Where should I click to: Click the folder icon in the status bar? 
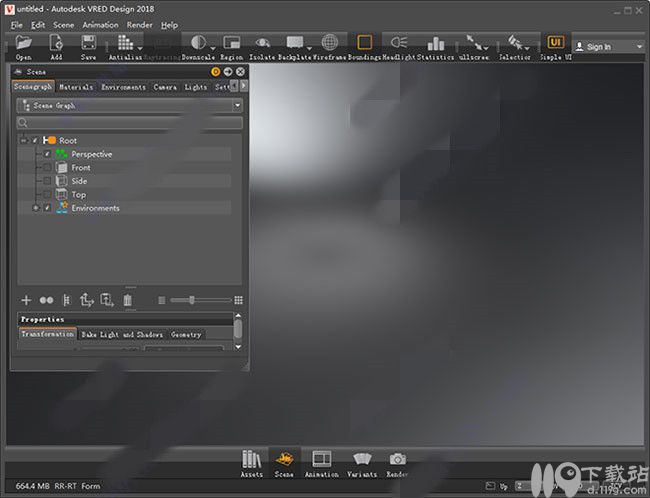(x=490, y=486)
